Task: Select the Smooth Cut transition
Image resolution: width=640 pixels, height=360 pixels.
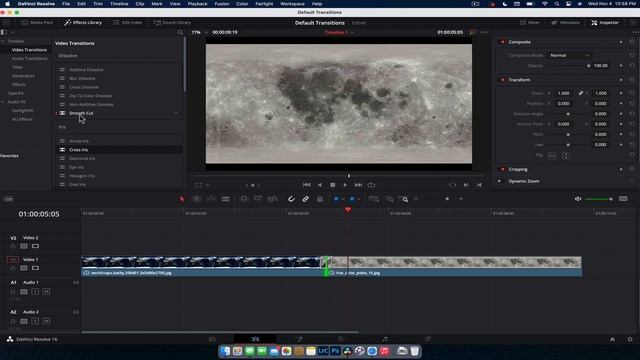Action: tap(81, 113)
